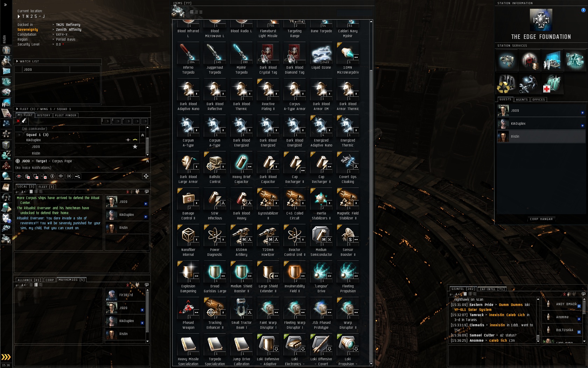Open the Agents tab in station panel
Image resolution: width=588 pixels, height=368 pixels.
click(522, 100)
